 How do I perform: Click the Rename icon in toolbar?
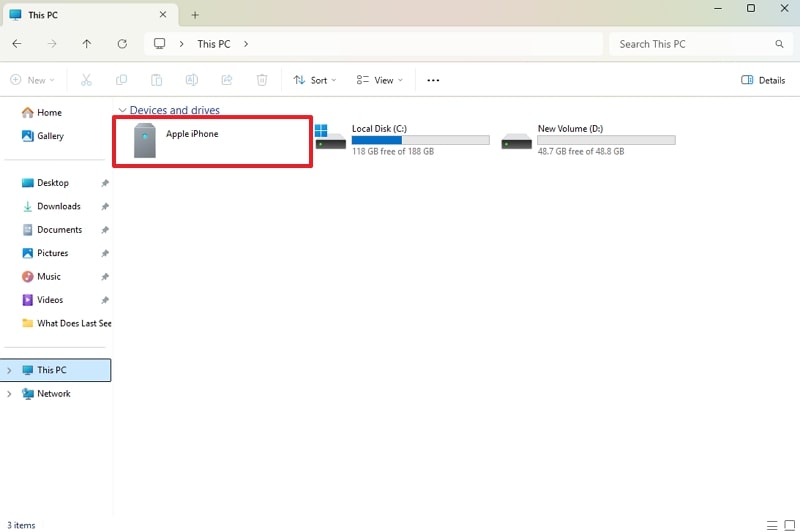[192, 80]
